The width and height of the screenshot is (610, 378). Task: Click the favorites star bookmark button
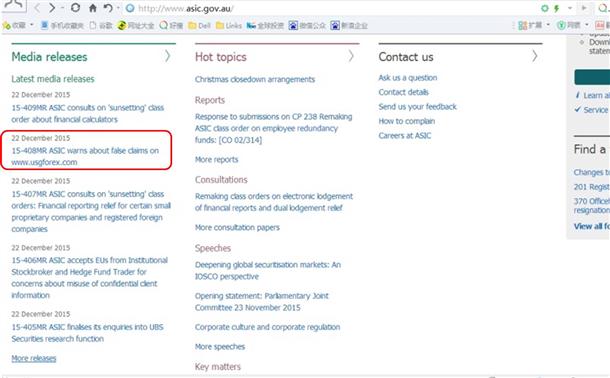click(14, 26)
